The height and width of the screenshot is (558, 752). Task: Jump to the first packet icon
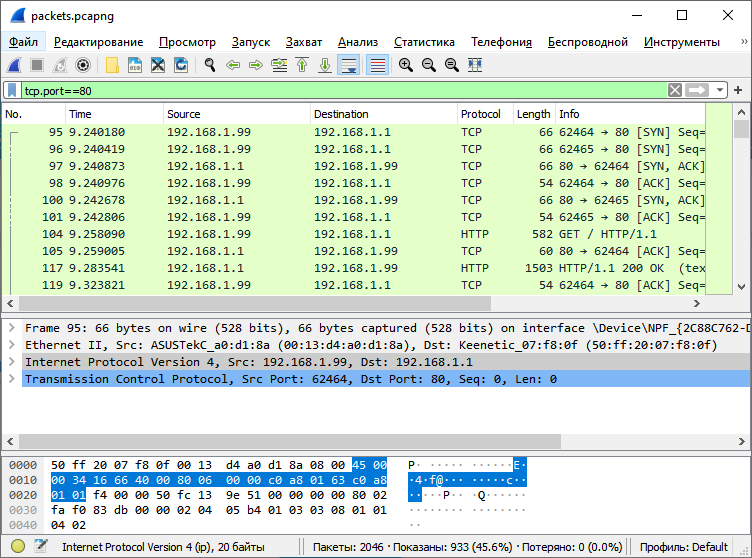(x=302, y=65)
